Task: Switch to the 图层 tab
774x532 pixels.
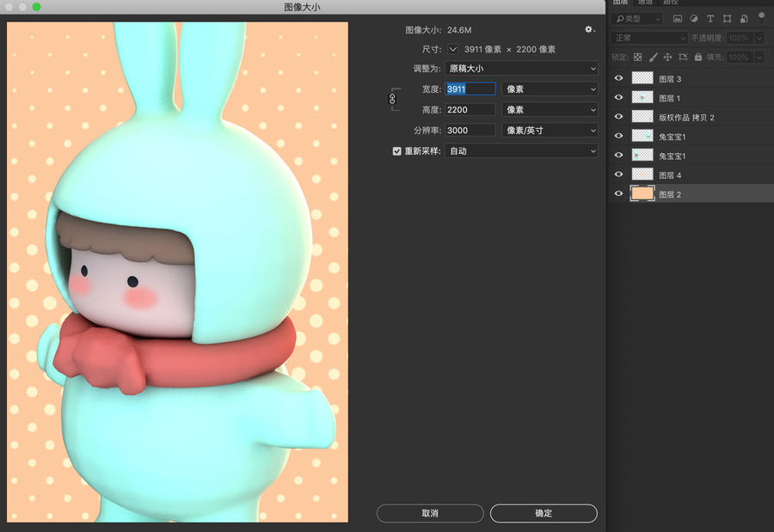Action: [x=620, y=3]
